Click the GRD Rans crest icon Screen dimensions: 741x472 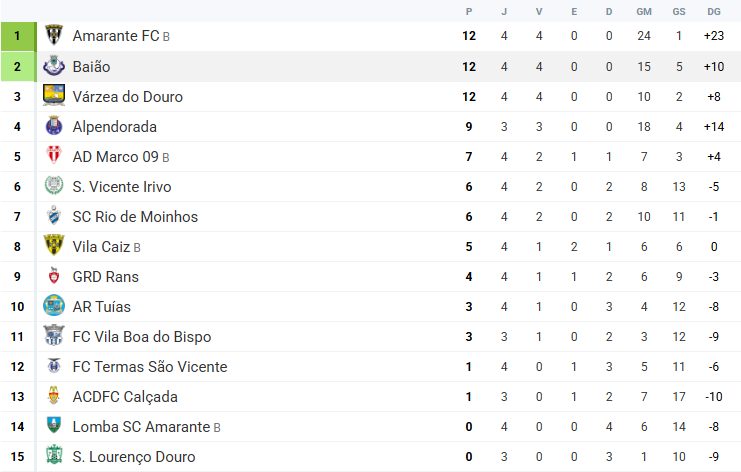coord(54,276)
